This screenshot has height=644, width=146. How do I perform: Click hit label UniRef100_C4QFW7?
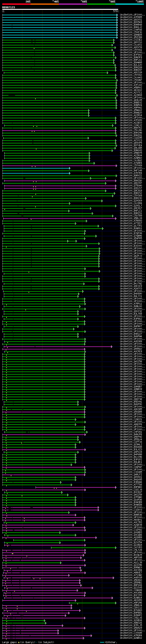click(131, 467)
